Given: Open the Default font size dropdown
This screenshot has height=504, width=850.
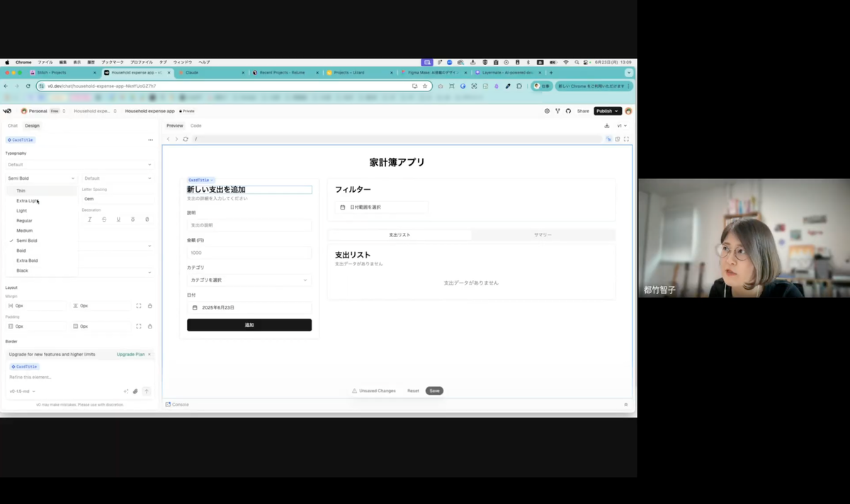Looking at the screenshot, I should [118, 178].
